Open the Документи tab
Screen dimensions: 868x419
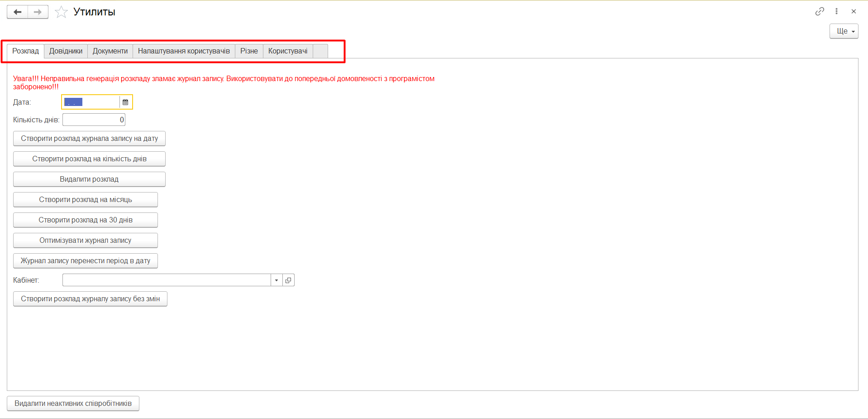(x=110, y=51)
